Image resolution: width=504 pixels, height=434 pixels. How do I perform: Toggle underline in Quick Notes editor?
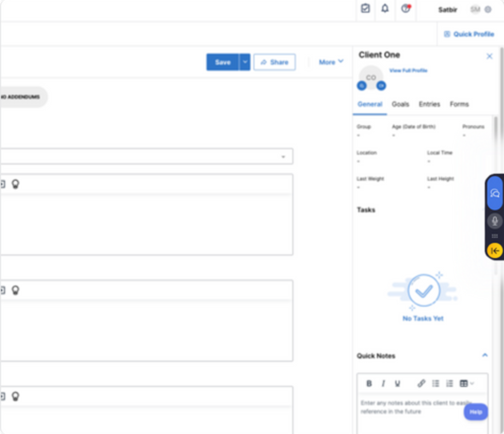397,384
